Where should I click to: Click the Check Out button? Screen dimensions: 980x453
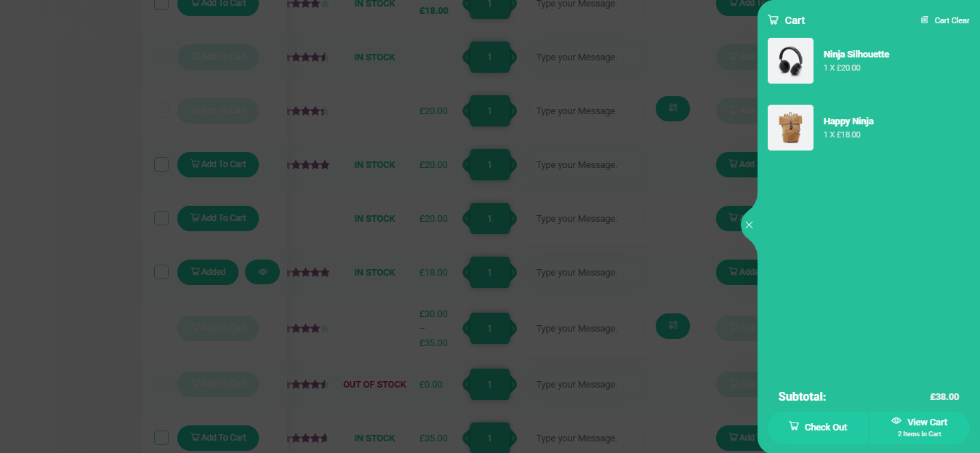pos(818,427)
